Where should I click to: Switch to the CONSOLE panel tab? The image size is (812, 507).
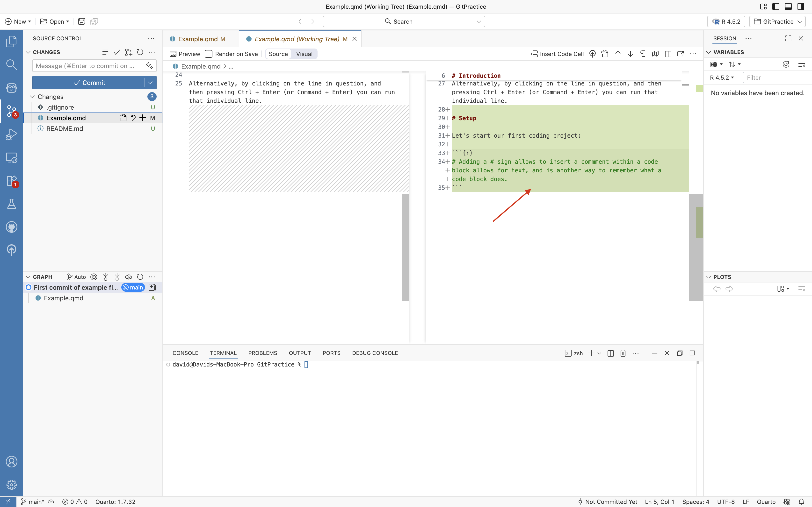pos(185,353)
